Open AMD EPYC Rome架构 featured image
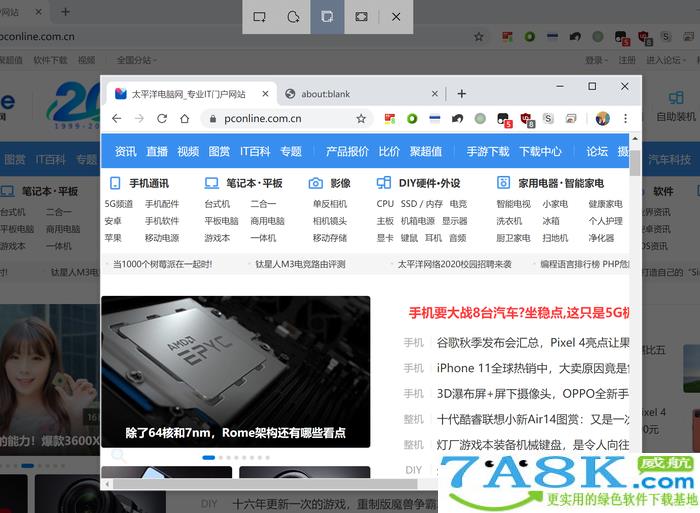 coord(236,371)
